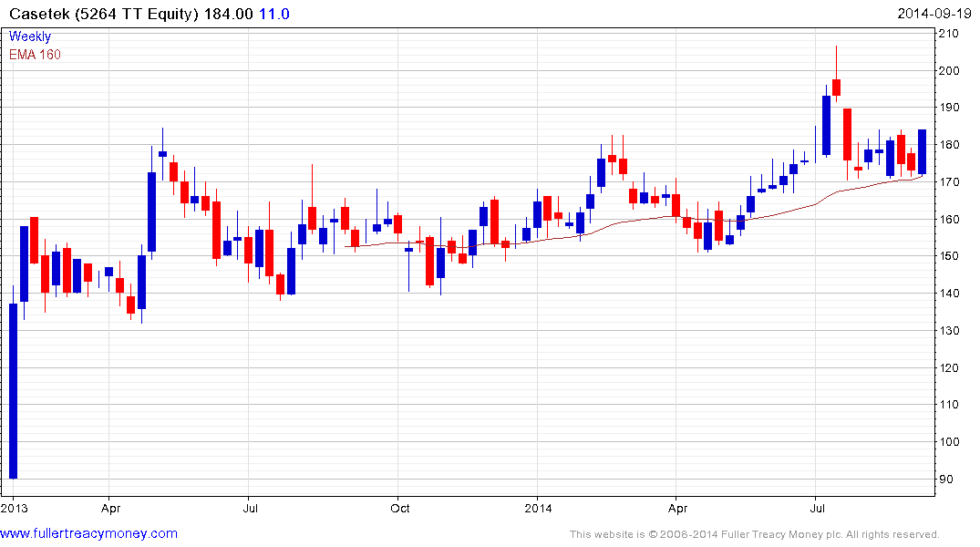Click the 190 price axis label
980x547 pixels.
tap(949, 108)
